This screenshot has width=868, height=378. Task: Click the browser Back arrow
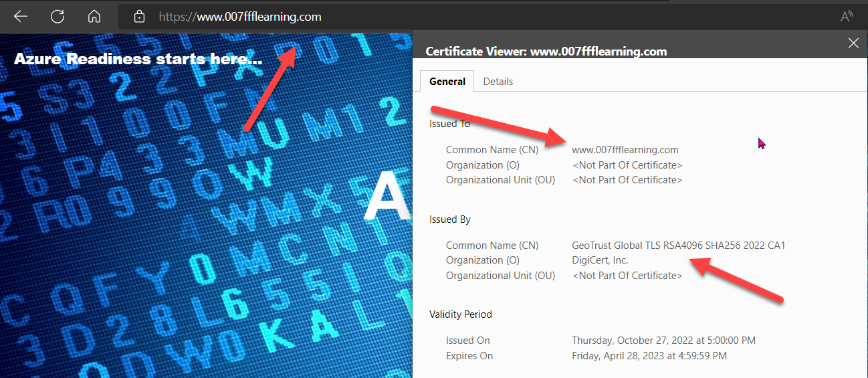20,17
